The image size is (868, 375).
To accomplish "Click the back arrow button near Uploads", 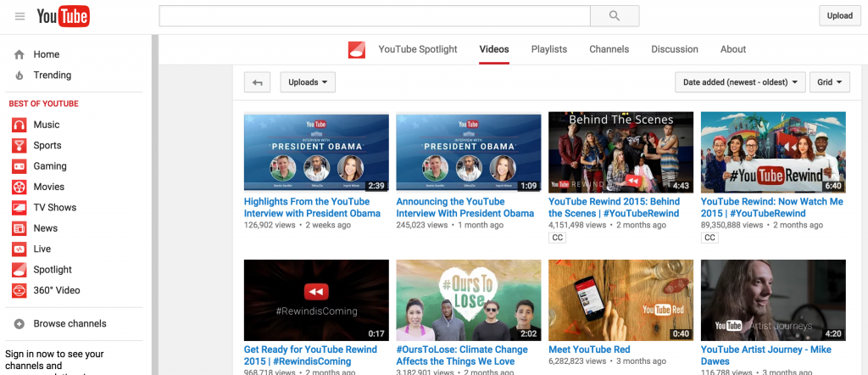I will click(x=258, y=82).
